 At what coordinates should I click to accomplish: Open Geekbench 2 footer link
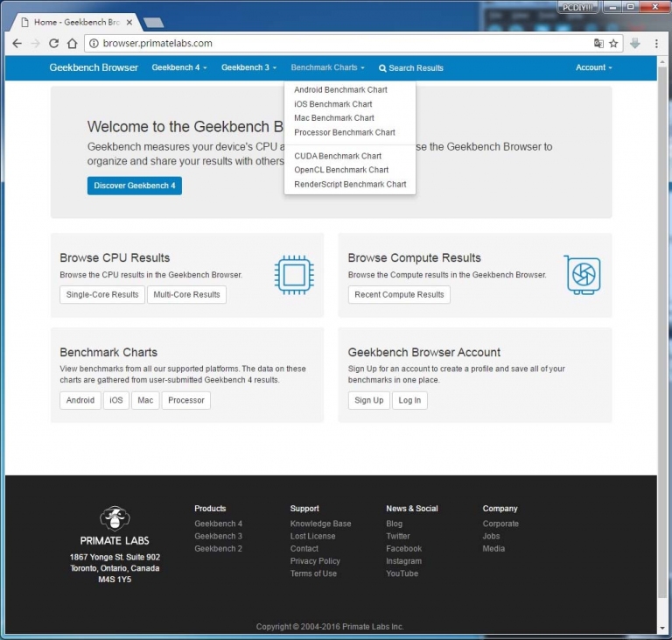coord(218,549)
